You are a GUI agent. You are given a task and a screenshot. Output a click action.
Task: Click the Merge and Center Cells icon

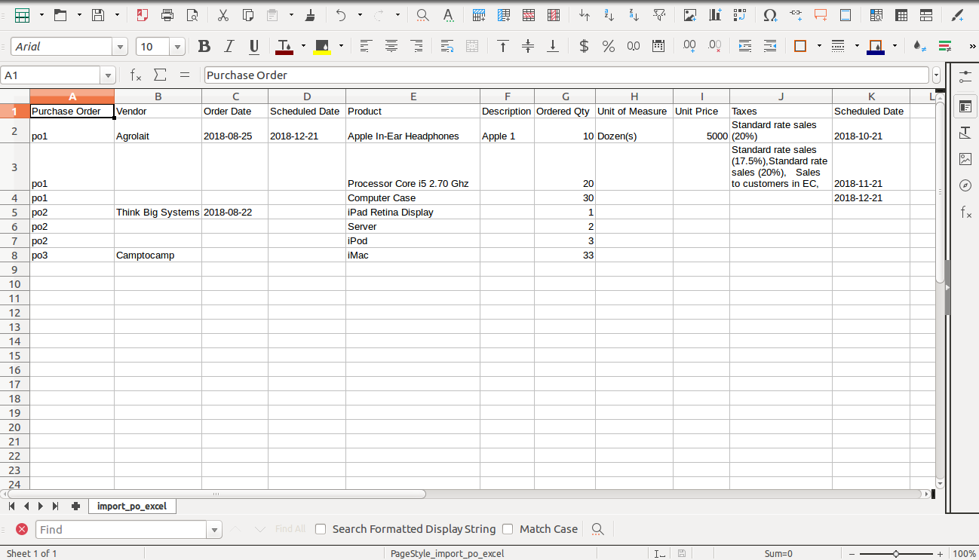click(x=472, y=47)
